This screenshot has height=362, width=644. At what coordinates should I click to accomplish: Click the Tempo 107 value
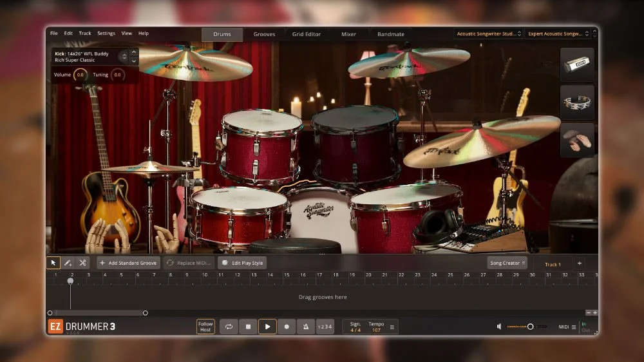coord(376,330)
